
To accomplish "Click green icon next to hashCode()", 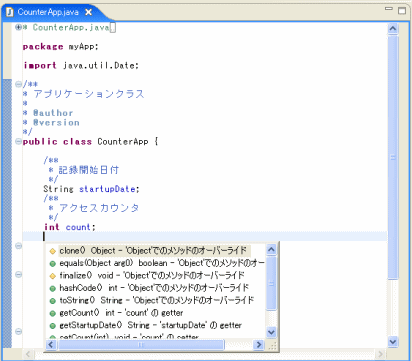I will [x=52, y=289].
